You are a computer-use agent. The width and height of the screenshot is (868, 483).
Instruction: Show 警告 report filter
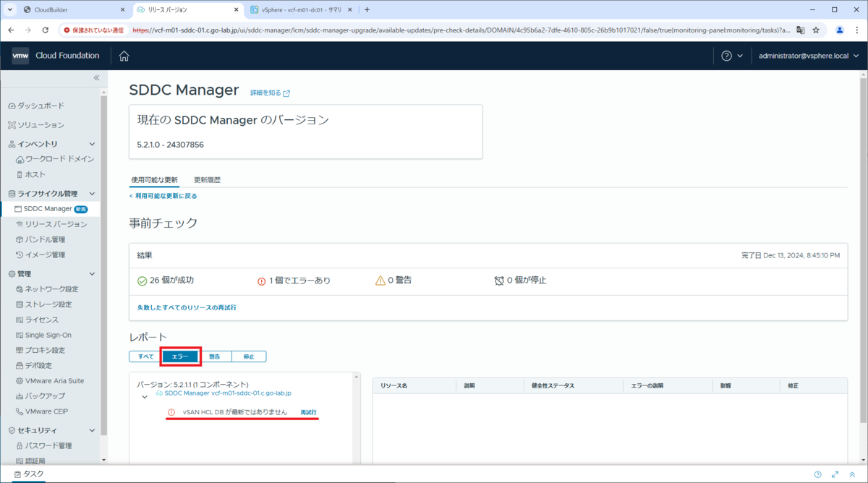coord(214,356)
